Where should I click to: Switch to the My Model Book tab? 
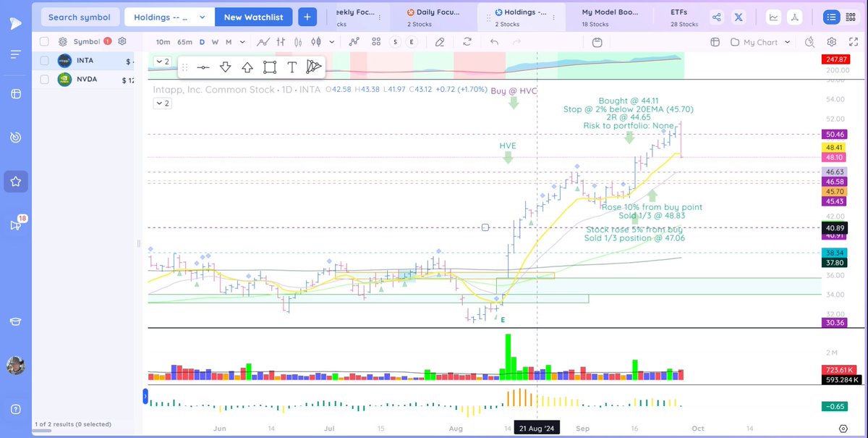pos(609,17)
